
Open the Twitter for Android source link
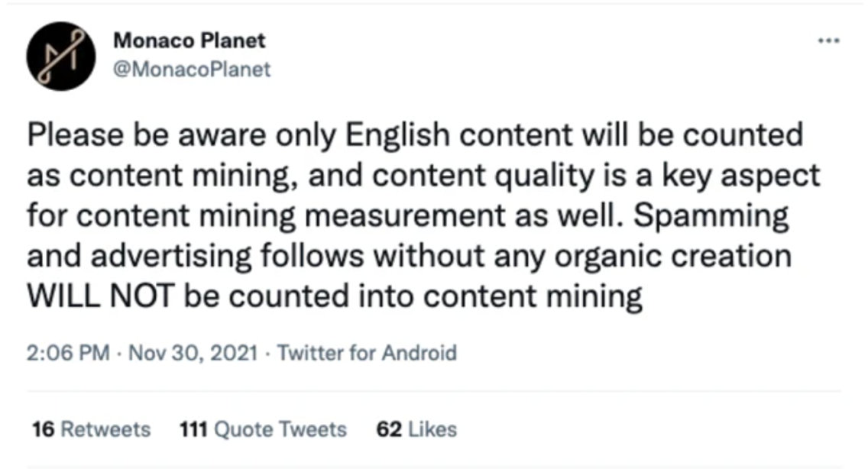click(x=367, y=353)
